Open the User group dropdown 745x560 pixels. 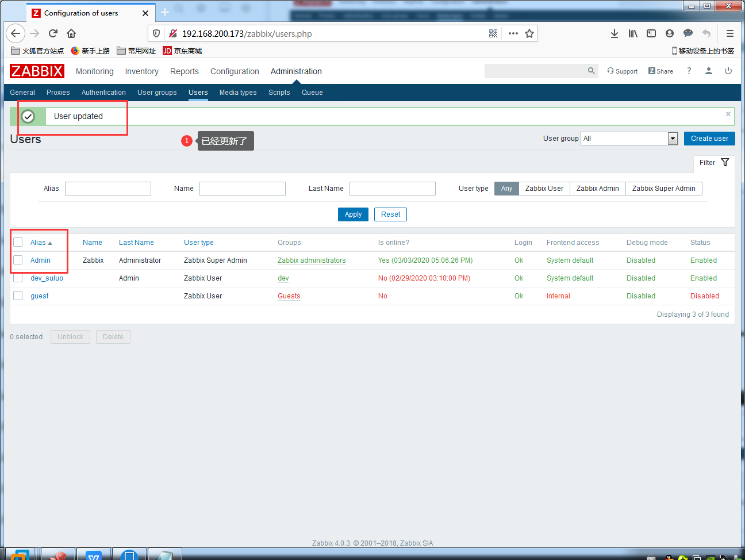coord(629,139)
